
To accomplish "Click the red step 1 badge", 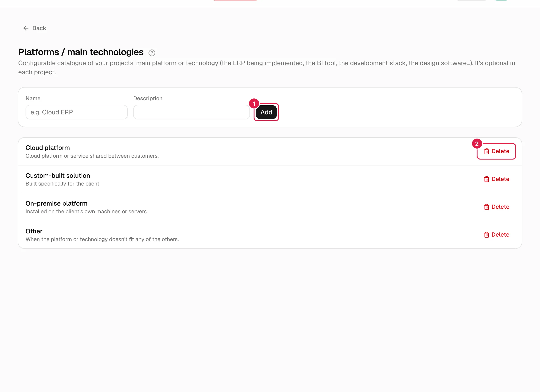I will [x=254, y=104].
